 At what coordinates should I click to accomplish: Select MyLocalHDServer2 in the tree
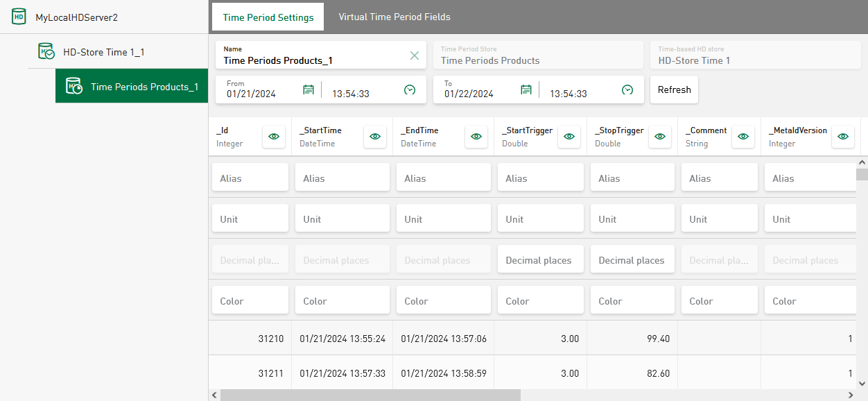(76, 17)
